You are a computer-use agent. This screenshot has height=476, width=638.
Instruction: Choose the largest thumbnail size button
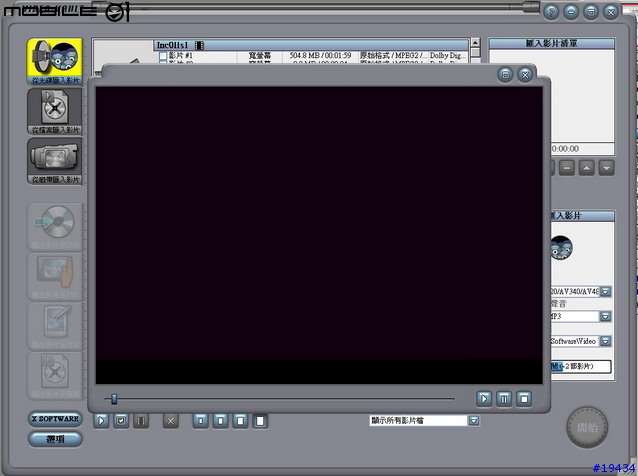[x=260, y=421]
